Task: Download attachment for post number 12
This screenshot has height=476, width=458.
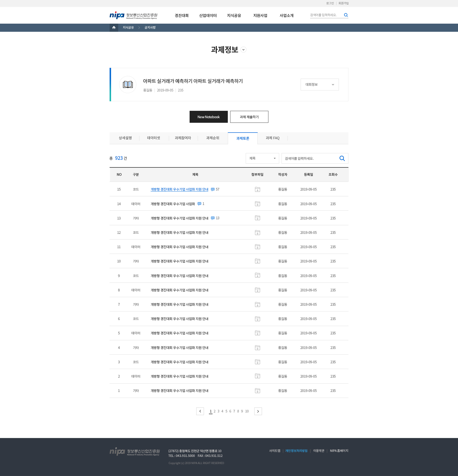Action: (x=257, y=233)
